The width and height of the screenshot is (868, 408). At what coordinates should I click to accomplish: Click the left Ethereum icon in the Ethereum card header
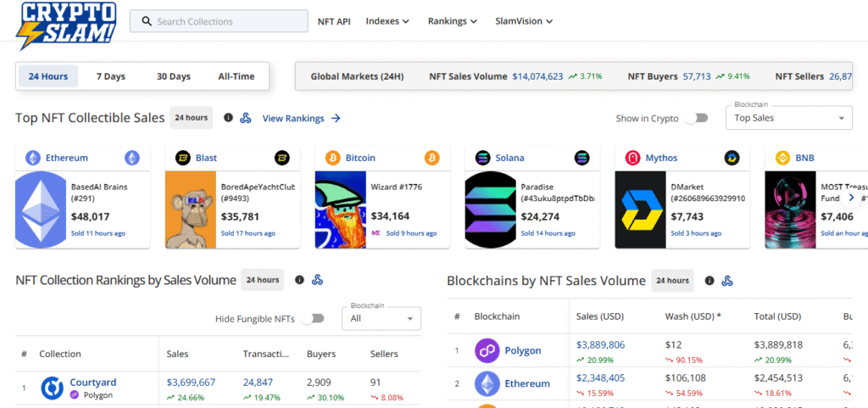point(34,158)
